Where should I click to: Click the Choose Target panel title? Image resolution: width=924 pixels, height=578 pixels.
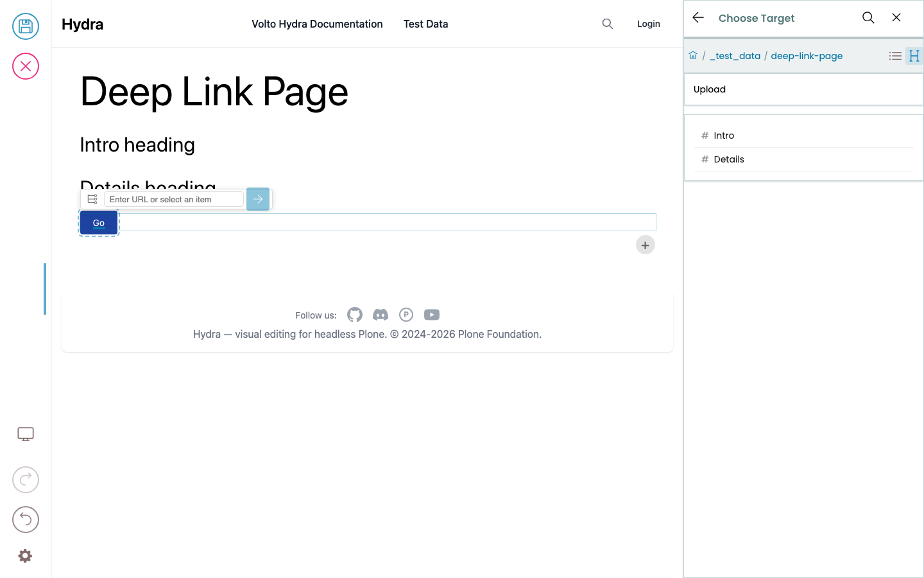click(x=757, y=18)
